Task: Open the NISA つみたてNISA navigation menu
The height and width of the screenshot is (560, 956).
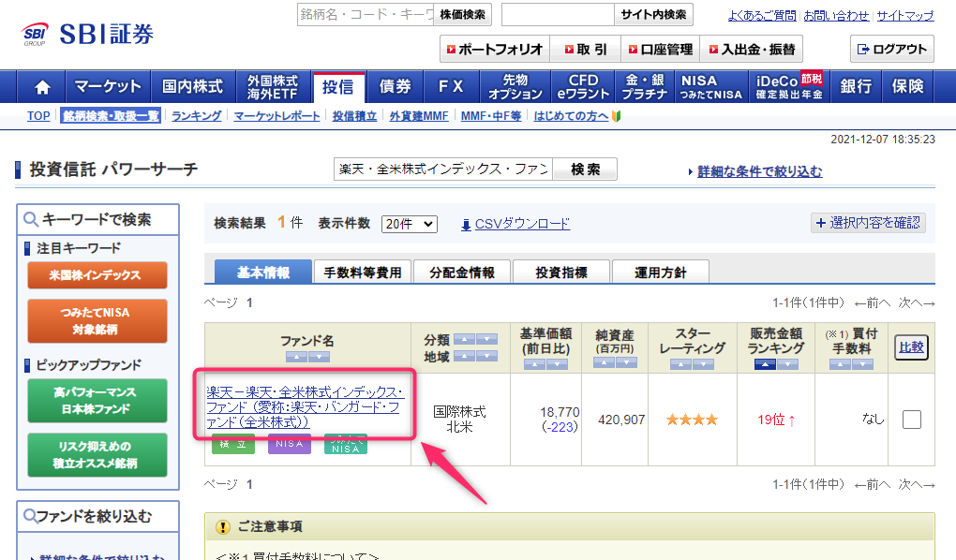Action: pos(711,87)
